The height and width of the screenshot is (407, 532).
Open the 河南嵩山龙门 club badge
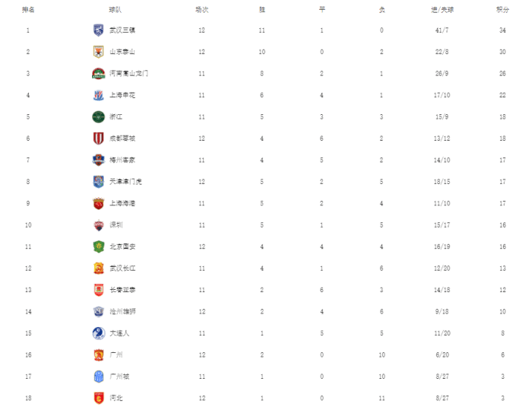point(98,74)
